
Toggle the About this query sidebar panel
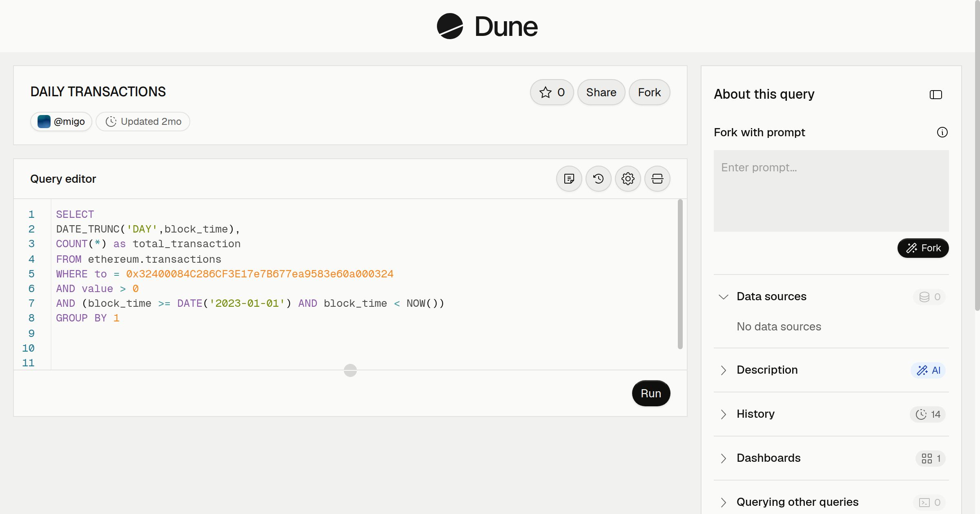tap(935, 95)
